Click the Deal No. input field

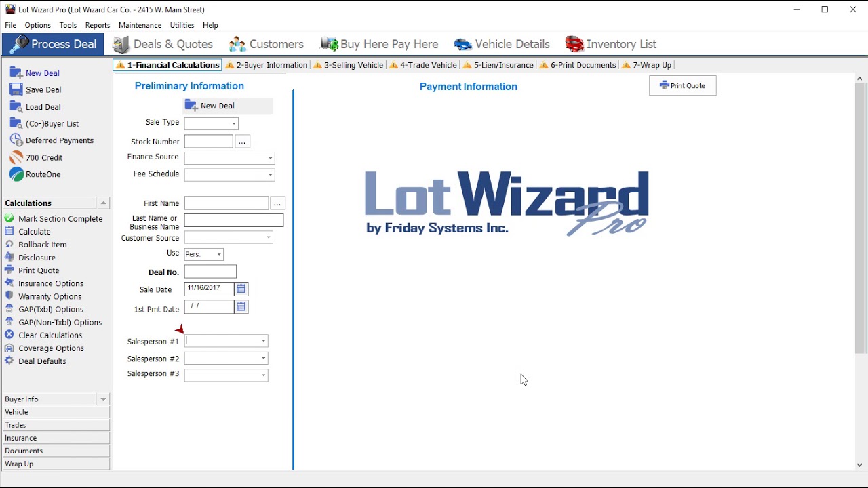(210, 272)
